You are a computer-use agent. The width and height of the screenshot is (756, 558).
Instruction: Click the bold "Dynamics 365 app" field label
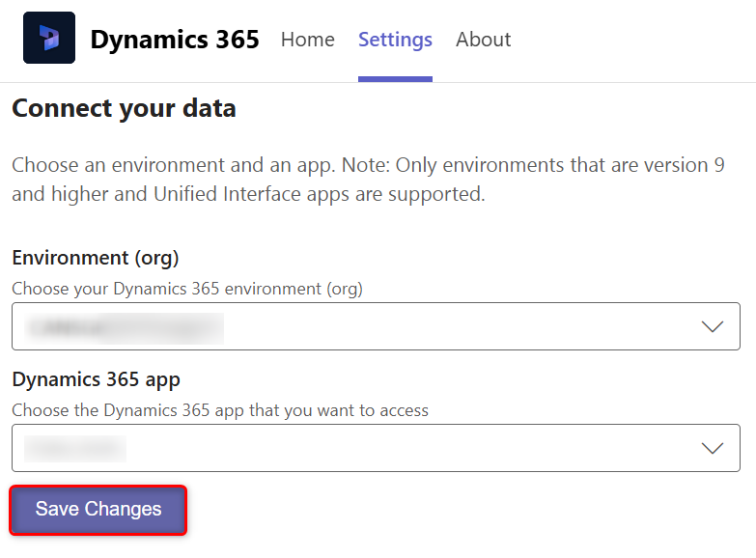tap(97, 379)
